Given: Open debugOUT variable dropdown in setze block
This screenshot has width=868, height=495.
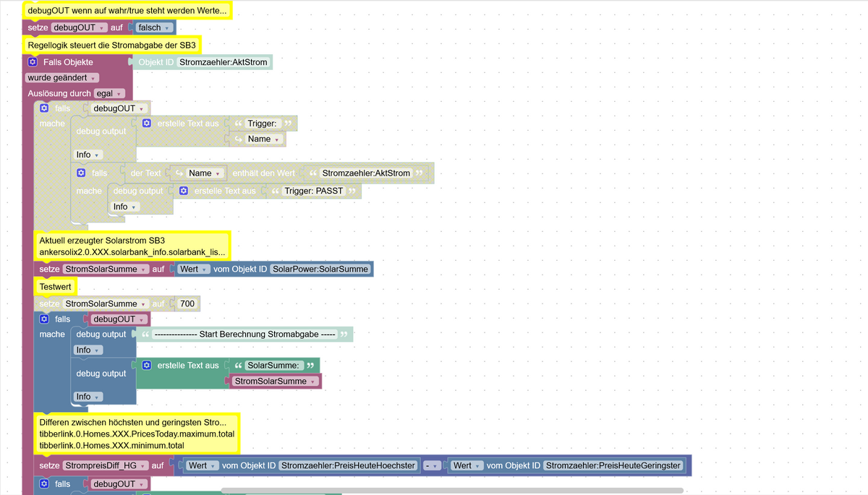Looking at the screenshot, I should (79, 27).
